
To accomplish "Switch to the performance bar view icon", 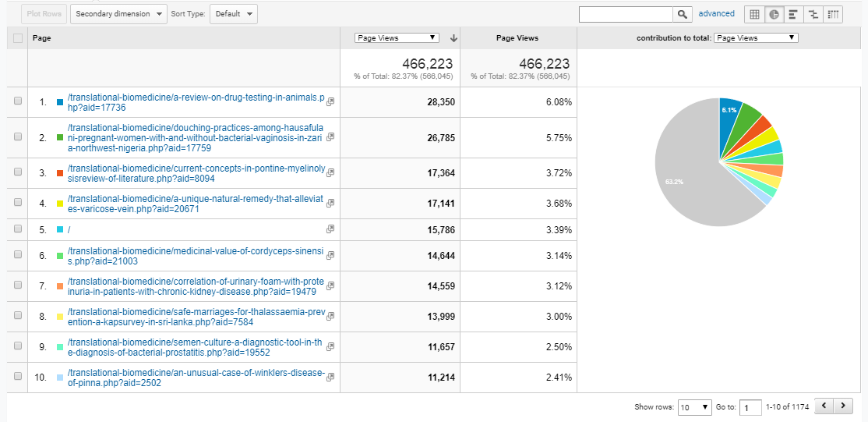I will click(793, 14).
